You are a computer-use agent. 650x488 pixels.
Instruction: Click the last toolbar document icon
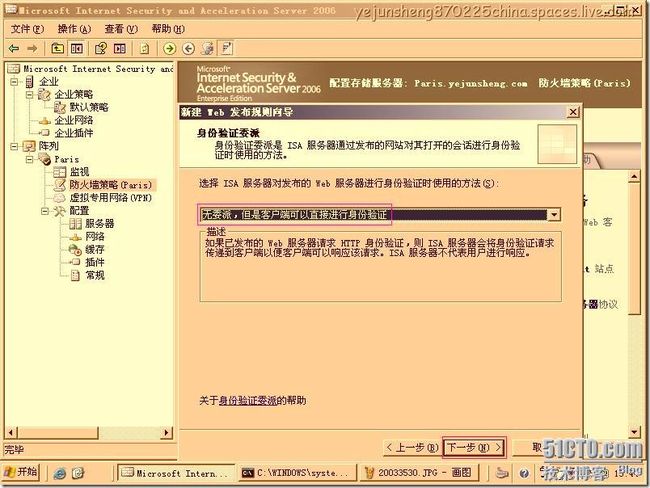[x=227, y=49]
